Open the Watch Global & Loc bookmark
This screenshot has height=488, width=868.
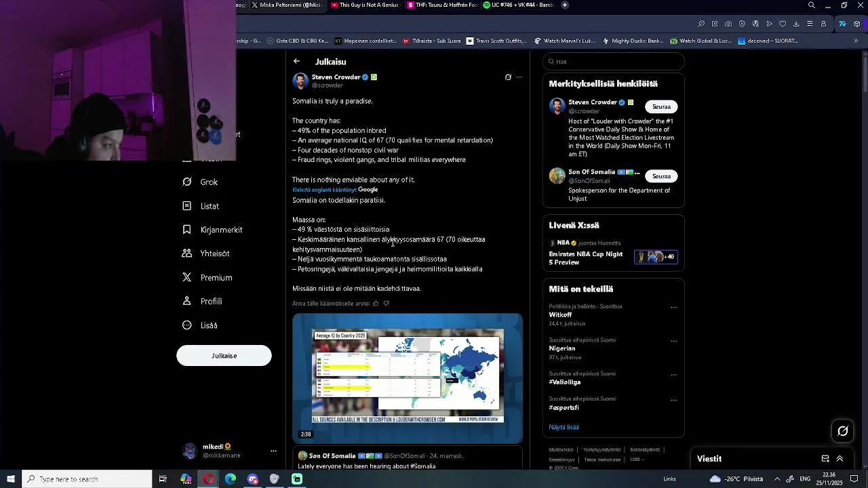click(701, 41)
